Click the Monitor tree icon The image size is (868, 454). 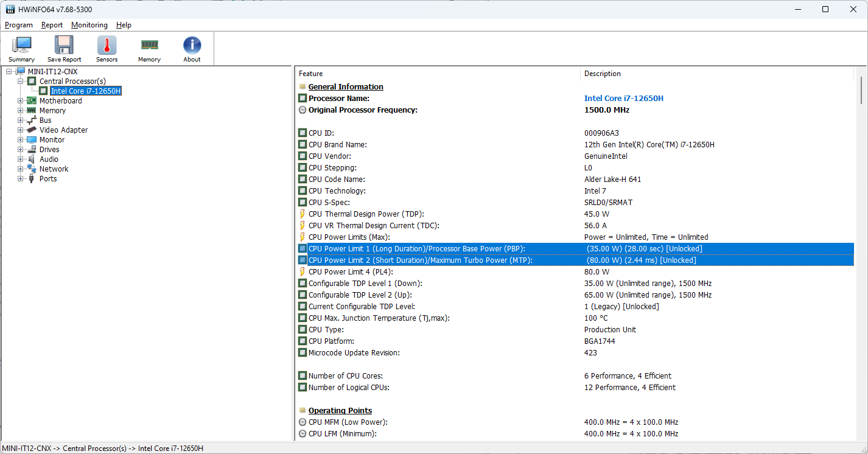[x=32, y=140]
